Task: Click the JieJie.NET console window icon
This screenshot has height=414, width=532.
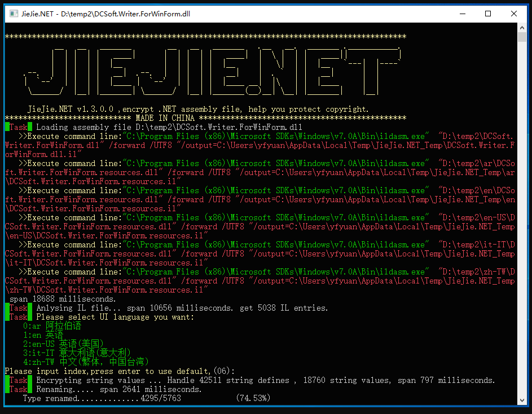Action: click(14, 14)
